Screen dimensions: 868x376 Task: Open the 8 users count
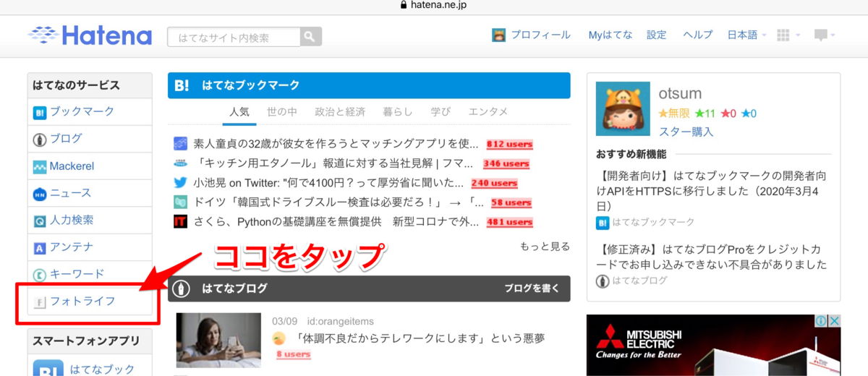coord(292,354)
